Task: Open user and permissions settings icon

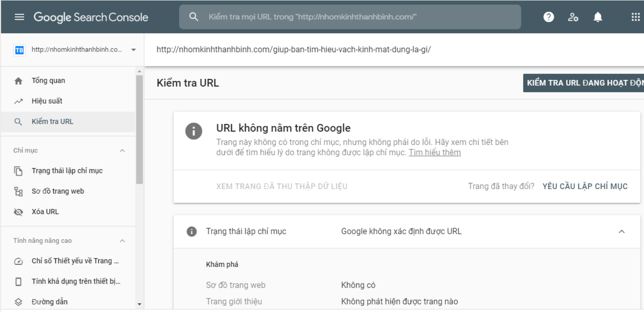Action: [573, 17]
